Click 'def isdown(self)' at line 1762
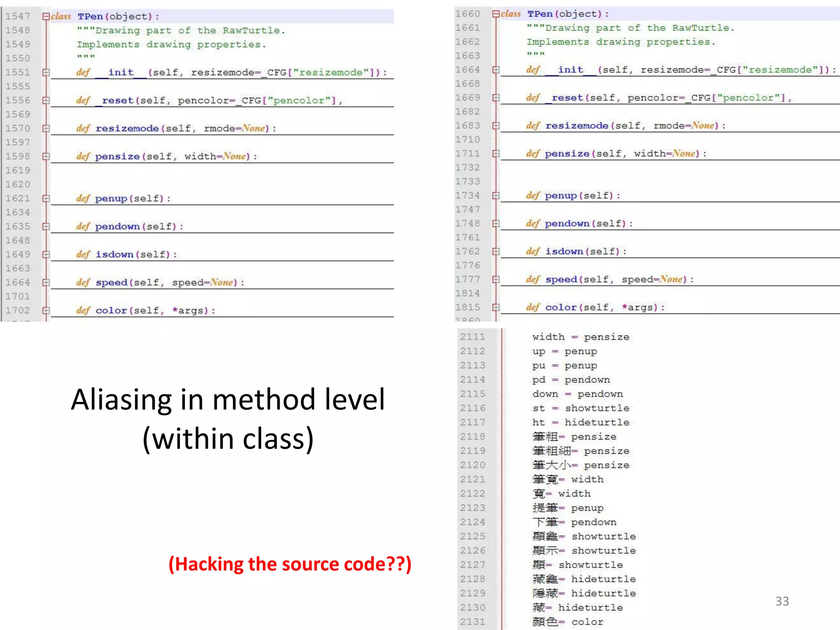 pyautogui.click(x=576, y=251)
